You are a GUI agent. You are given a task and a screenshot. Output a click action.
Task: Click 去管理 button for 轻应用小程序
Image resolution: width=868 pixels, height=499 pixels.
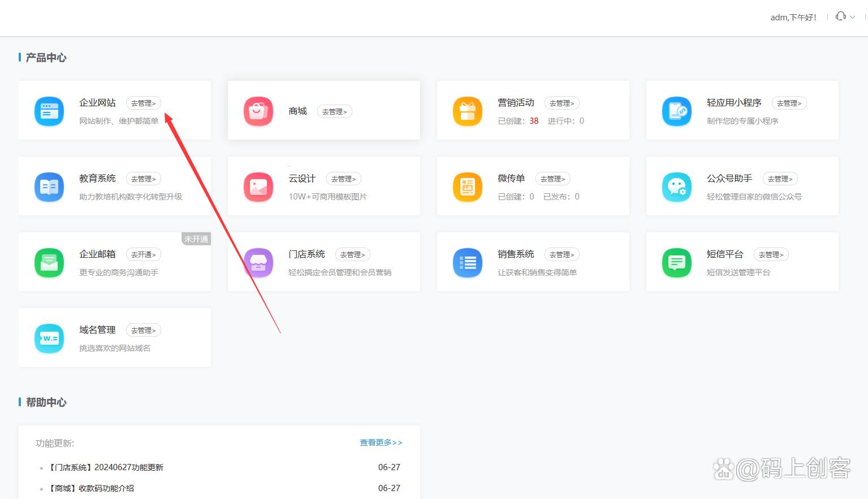[x=789, y=103]
